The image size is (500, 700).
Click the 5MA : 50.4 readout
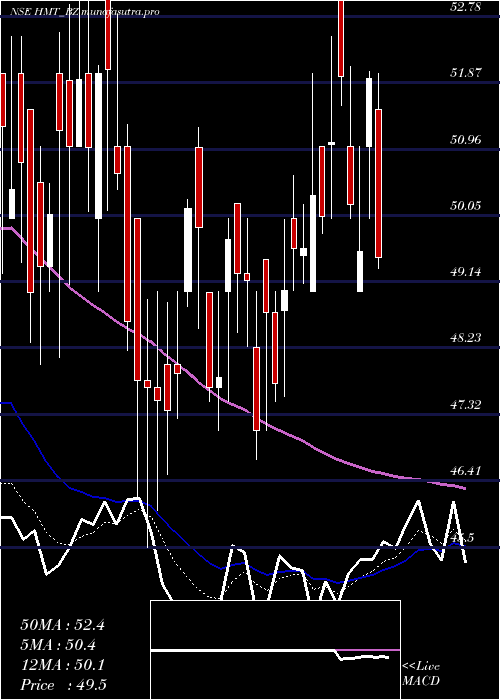(x=59, y=645)
